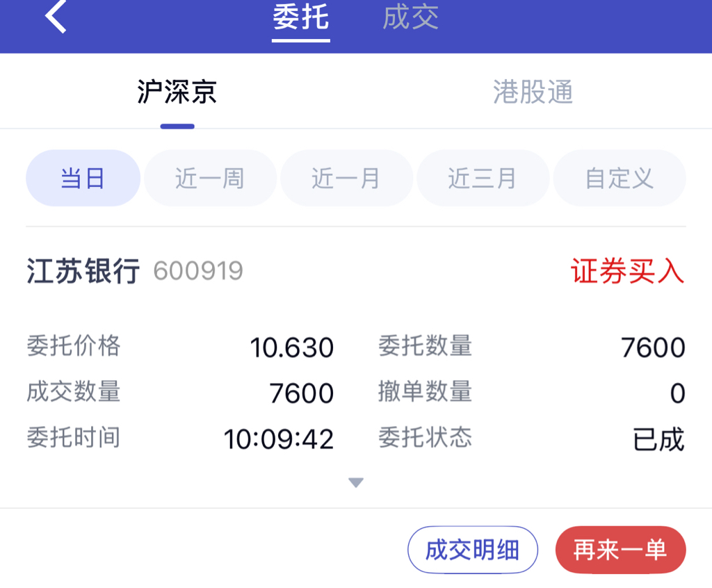Click the 委托价格 value 10.630

pos(292,348)
